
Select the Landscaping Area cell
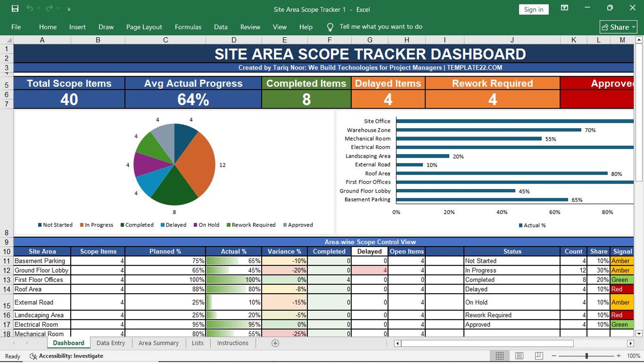tap(42, 315)
